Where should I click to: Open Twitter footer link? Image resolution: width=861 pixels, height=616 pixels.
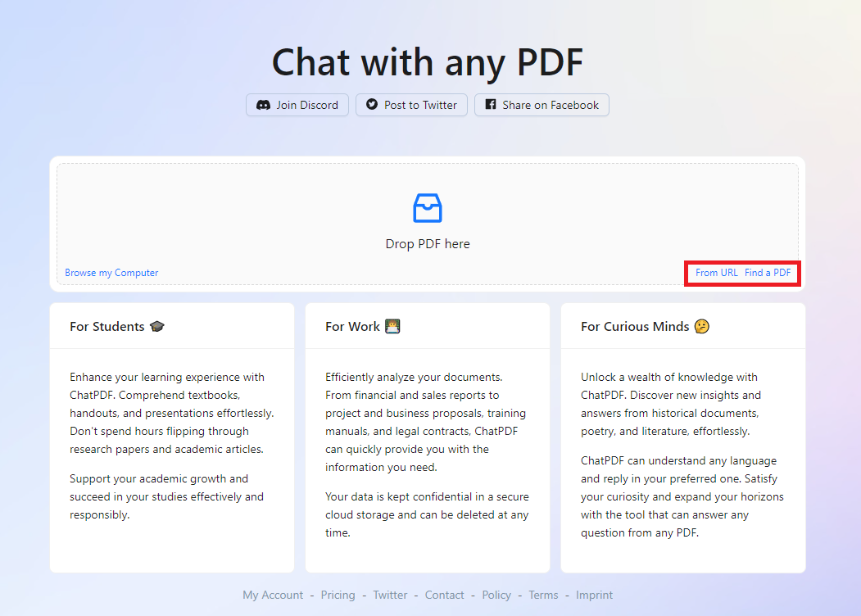391,596
